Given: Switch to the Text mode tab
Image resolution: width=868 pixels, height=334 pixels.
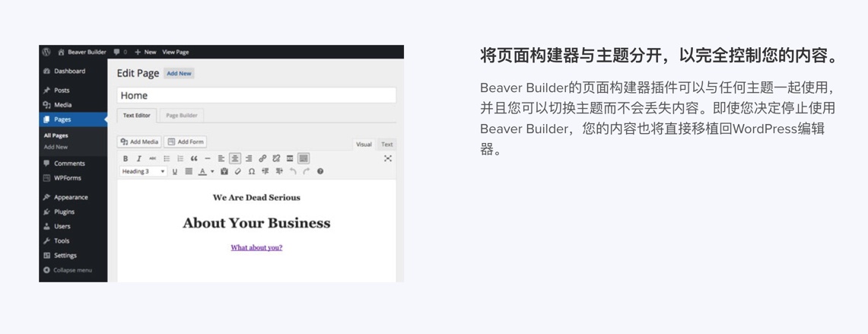Looking at the screenshot, I should (x=387, y=145).
